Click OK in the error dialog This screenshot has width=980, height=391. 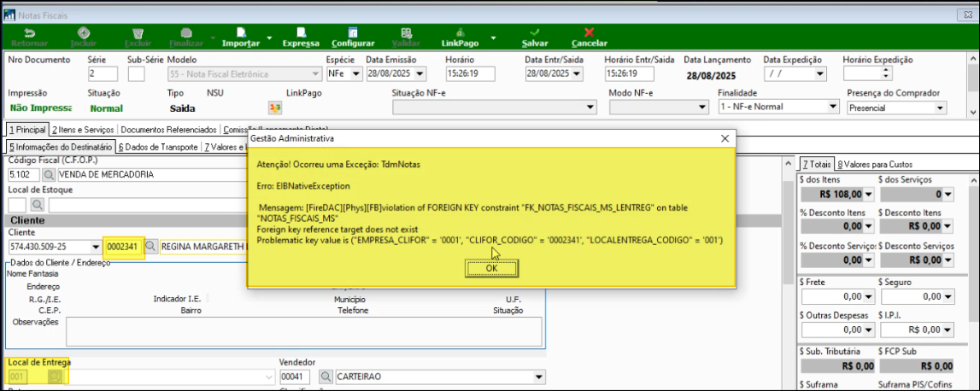491,268
